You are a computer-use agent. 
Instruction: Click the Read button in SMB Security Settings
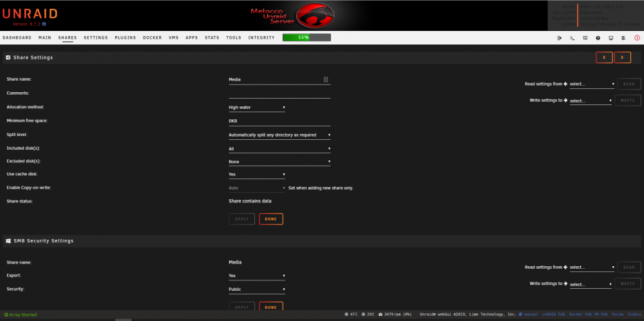coord(629,267)
